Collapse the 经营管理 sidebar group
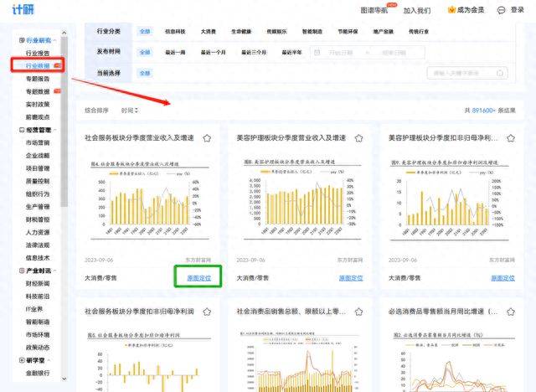The height and width of the screenshot is (392, 536). coord(54,130)
